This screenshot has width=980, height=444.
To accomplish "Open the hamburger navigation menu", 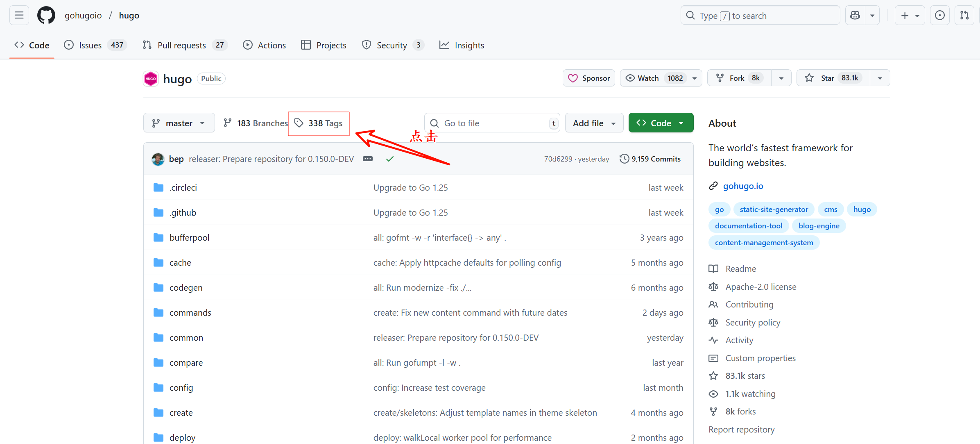I will click(x=19, y=16).
